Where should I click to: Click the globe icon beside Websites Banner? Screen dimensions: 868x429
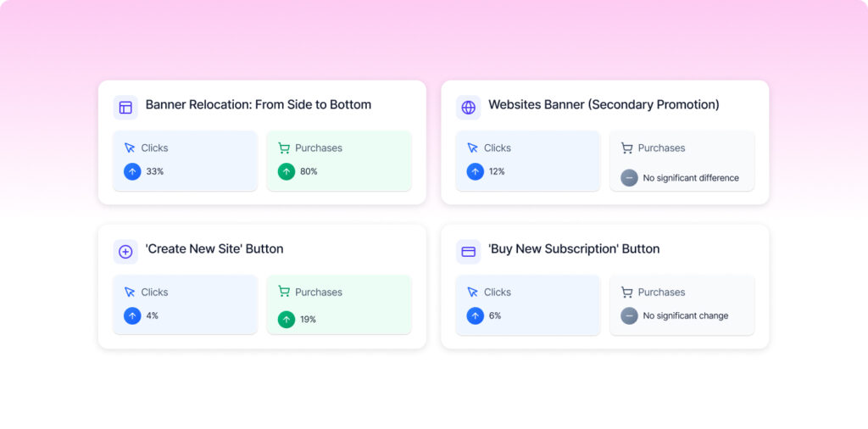pyautogui.click(x=468, y=107)
